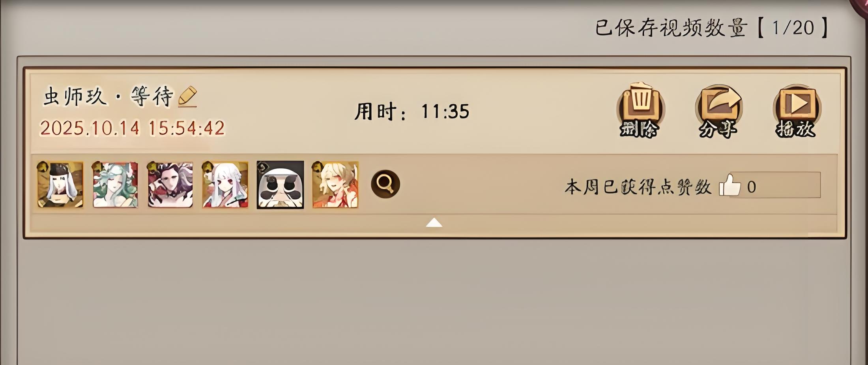Screen dimensions: 868x365
Task: Collapse the record with the white up arrow
Action: 434,223
